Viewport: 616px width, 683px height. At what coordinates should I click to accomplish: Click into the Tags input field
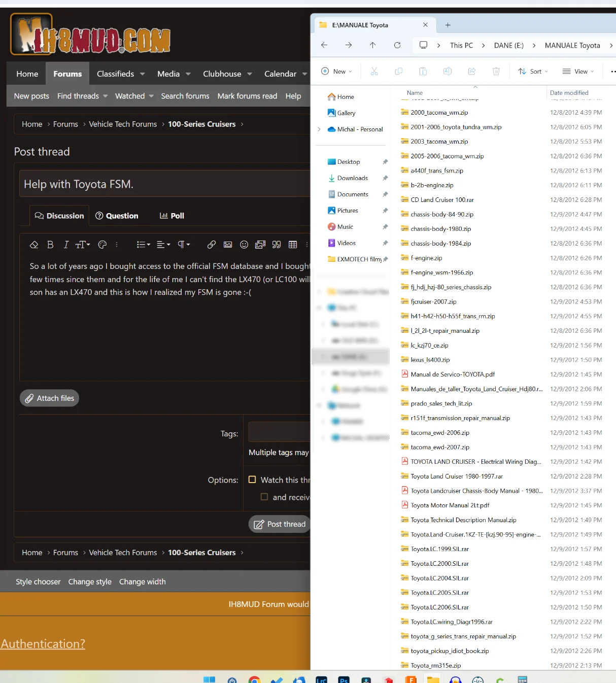pos(279,432)
